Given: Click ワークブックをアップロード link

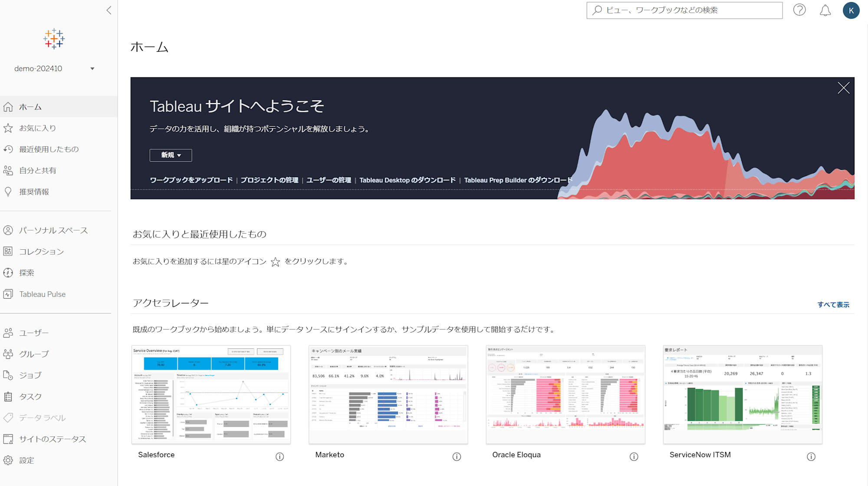Looking at the screenshot, I should click(191, 180).
